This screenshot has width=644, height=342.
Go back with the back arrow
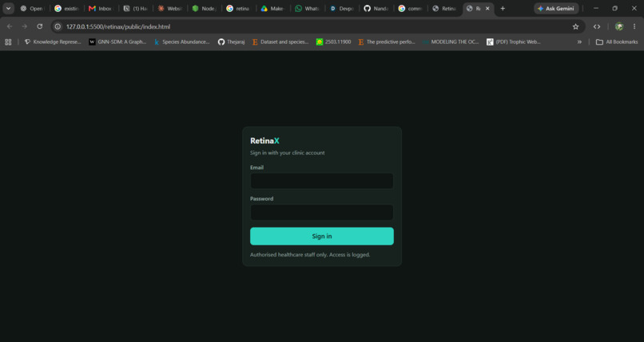(x=10, y=26)
